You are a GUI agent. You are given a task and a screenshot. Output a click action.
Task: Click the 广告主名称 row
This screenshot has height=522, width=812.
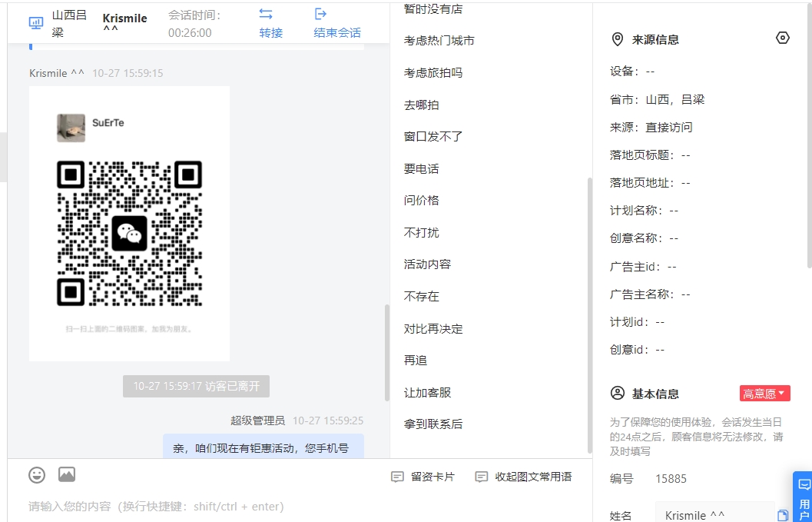[x=650, y=294]
